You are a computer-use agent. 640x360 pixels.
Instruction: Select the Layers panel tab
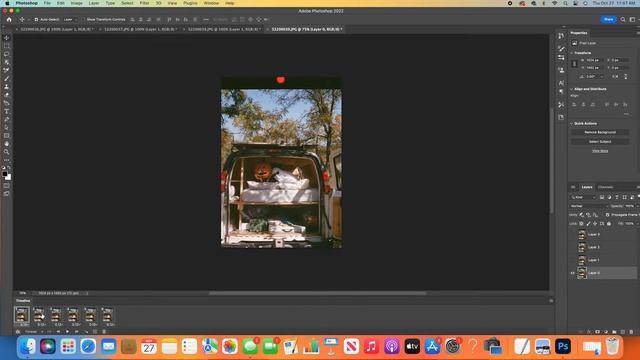point(587,187)
